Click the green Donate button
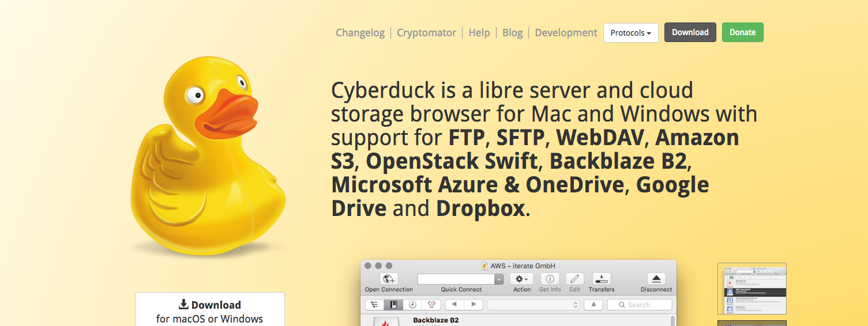This screenshot has width=868, height=326. 742,32
